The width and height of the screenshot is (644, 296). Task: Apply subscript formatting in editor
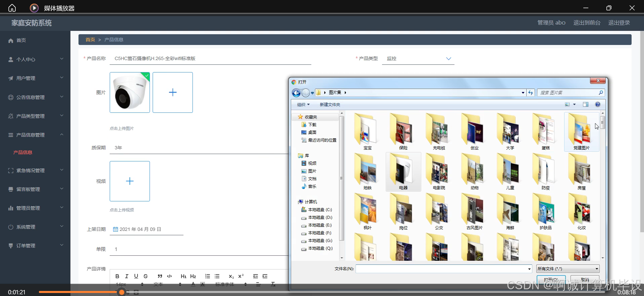point(231,276)
